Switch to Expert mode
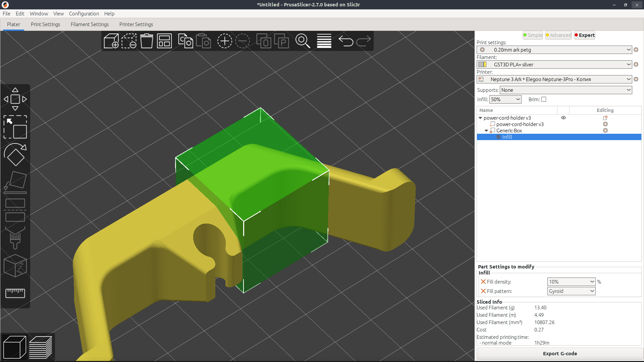This screenshot has width=644, height=362. pyautogui.click(x=585, y=35)
